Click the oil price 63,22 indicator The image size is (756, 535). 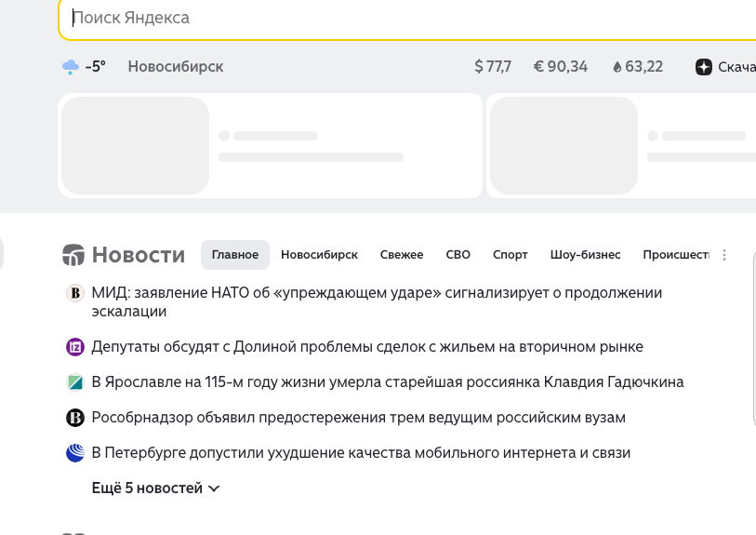[x=638, y=67]
